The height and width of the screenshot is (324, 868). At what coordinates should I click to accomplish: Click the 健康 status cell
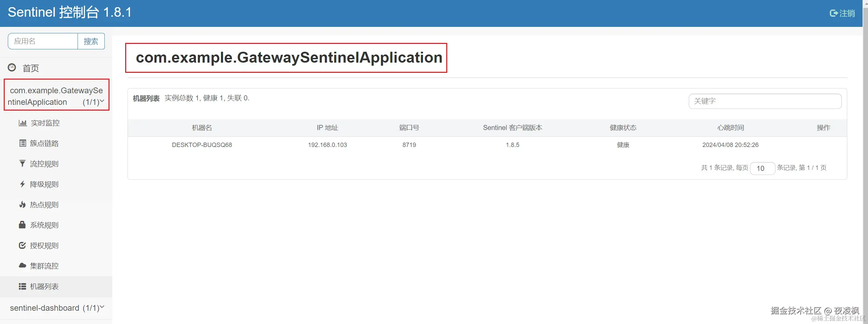pos(623,145)
